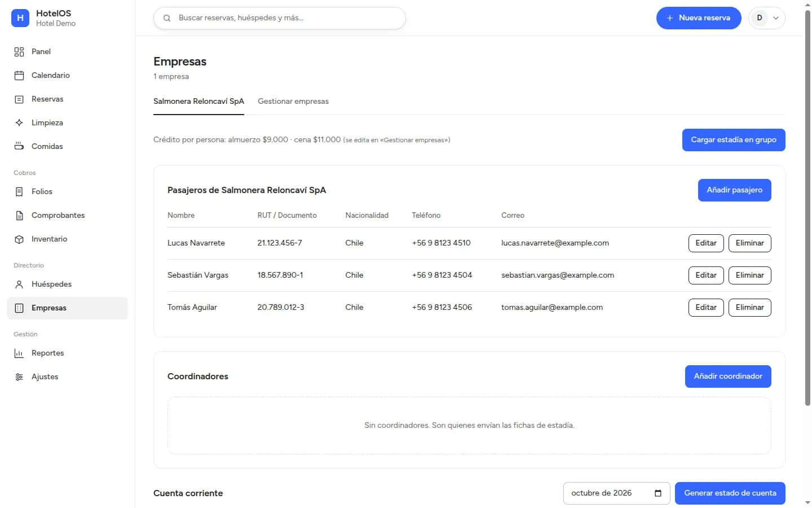
Task: Open Comprobantes in sidebar
Action: coord(68,216)
